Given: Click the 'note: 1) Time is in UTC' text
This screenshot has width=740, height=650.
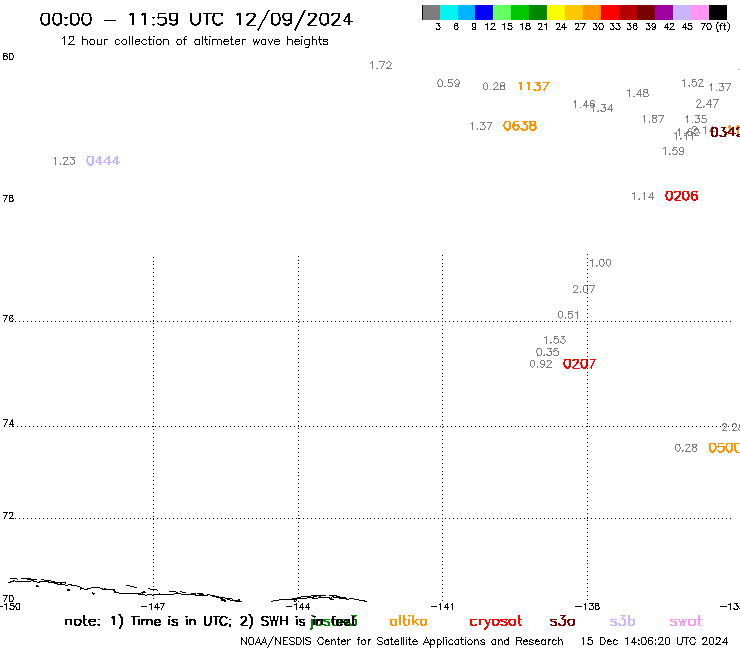Looking at the screenshot, I should 148,622.
